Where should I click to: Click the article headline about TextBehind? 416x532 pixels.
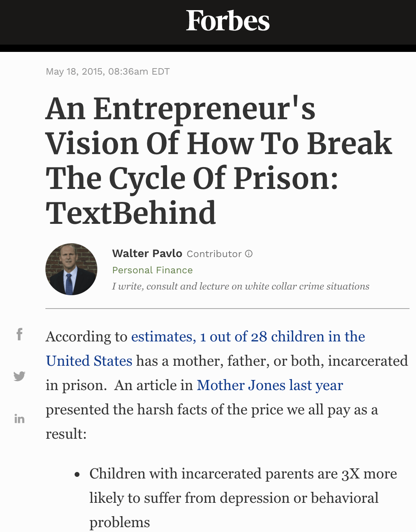(x=219, y=161)
